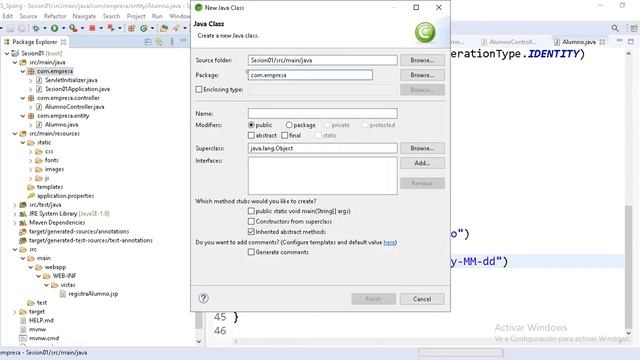
Task: Click Browse next to Superclass field
Action: 422,148
